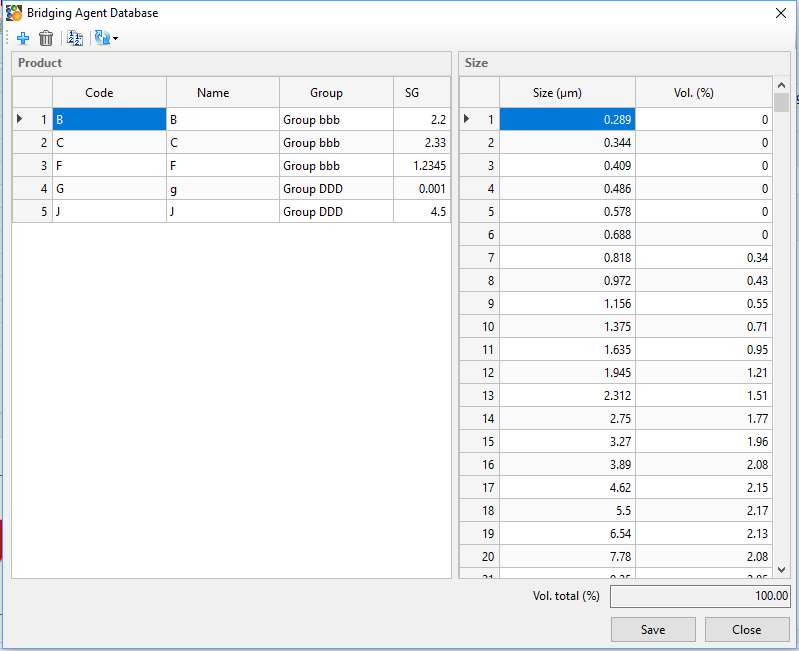Click the copy/duplicate numbered pages icon
This screenshot has height=651, width=799.
(x=74, y=38)
